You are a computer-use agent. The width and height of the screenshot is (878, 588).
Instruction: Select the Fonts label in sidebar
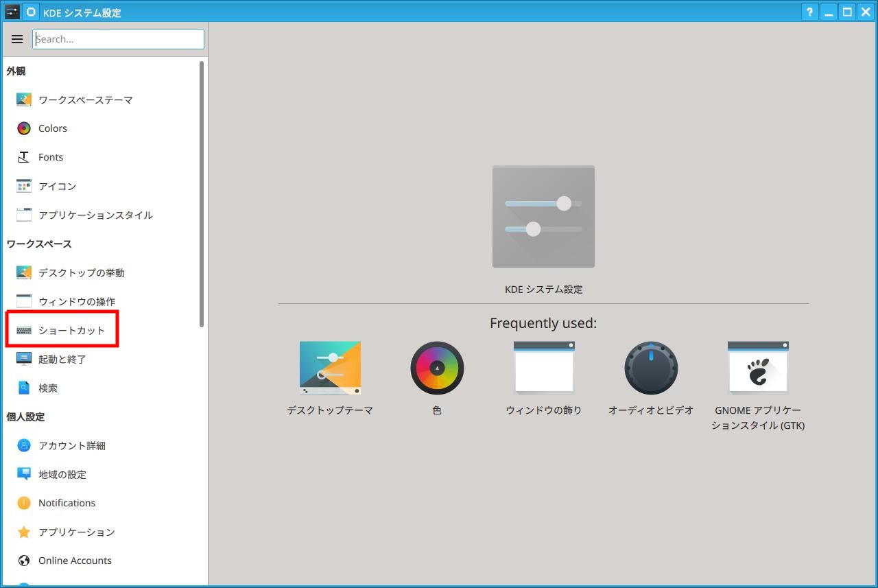(x=51, y=157)
